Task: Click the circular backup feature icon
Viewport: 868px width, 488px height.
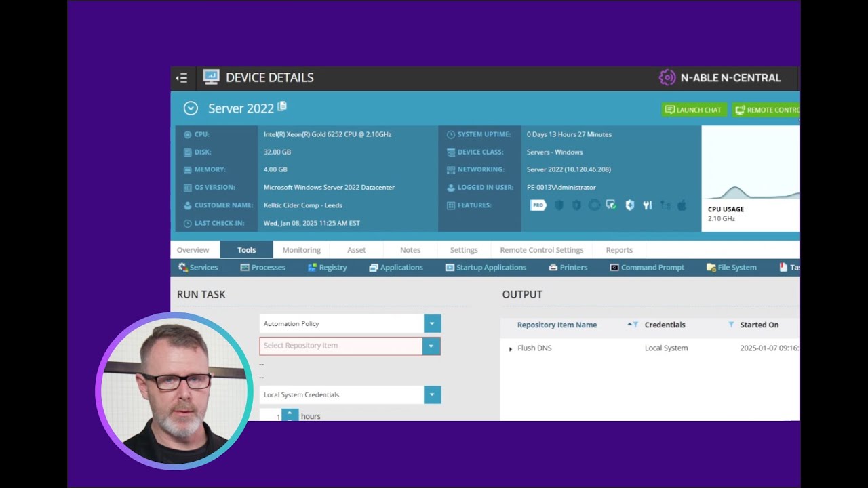Action: pyautogui.click(x=594, y=205)
